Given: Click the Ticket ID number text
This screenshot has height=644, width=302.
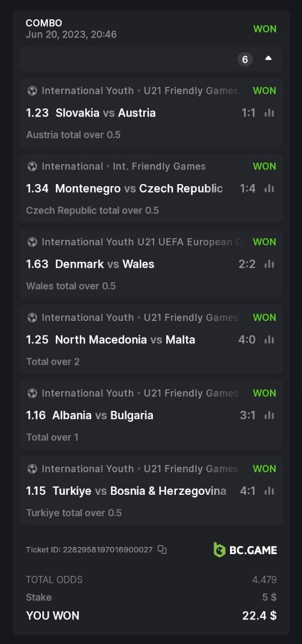Looking at the screenshot, I should (x=108, y=550).
